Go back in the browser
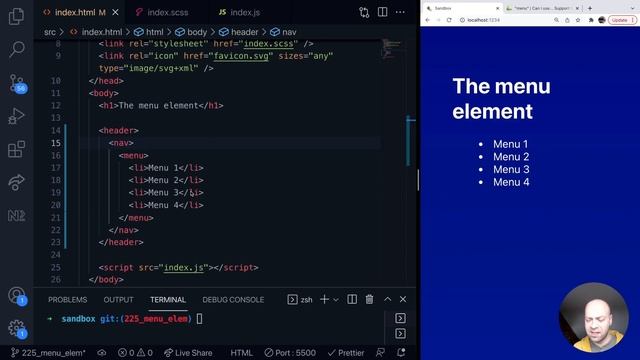 (x=427, y=20)
